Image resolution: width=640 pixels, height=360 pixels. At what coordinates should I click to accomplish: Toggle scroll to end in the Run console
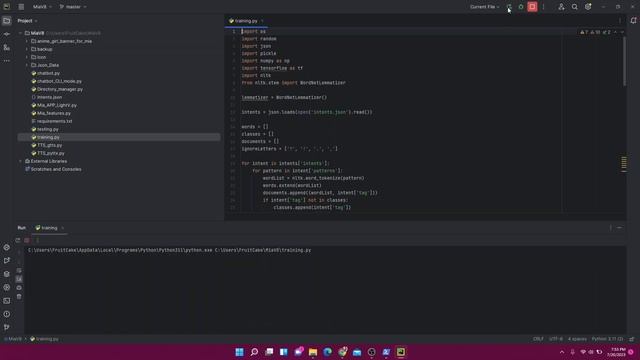19,279
